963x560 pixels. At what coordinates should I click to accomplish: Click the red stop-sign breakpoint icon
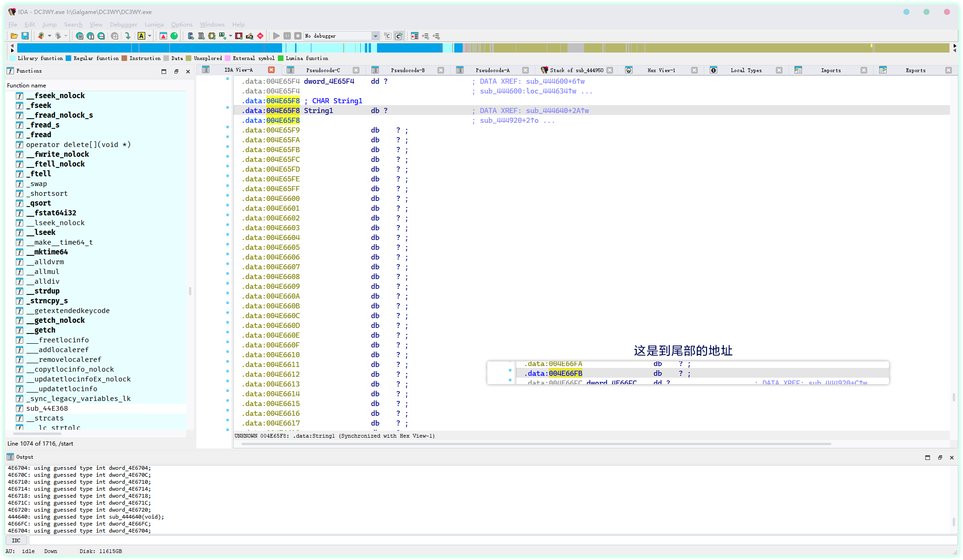[260, 36]
